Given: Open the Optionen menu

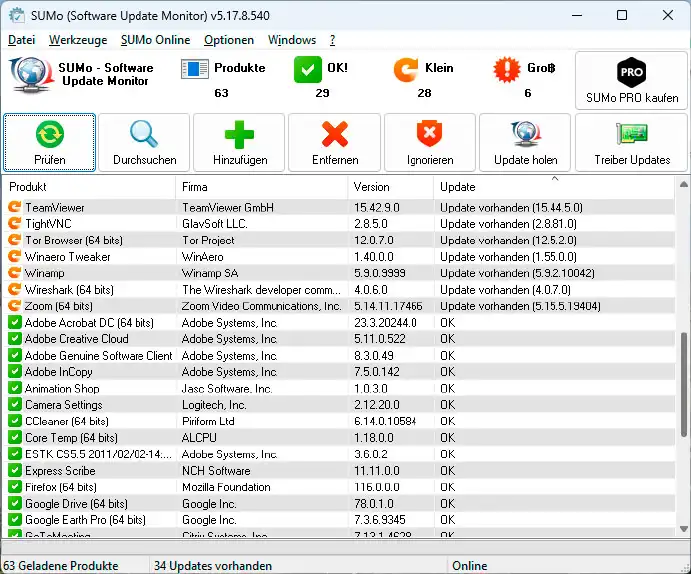Looking at the screenshot, I should (229, 40).
